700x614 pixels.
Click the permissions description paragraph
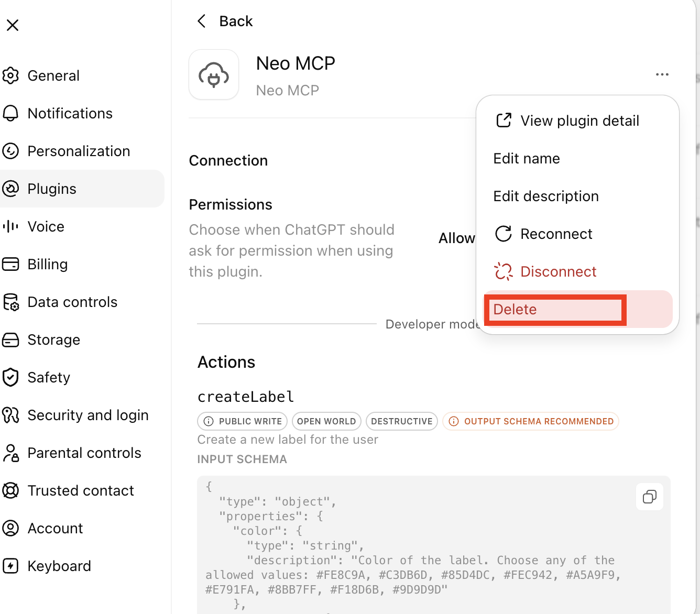[292, 250]
